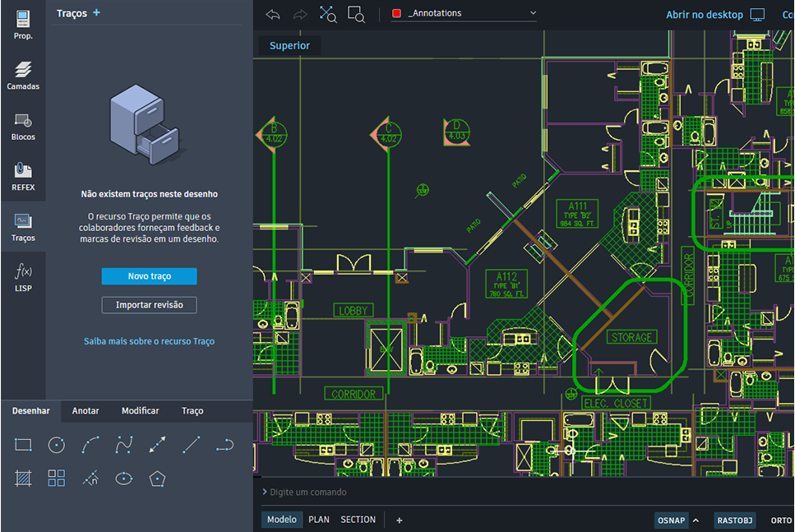Viewport: 795px width, 532px height.
Task: Click the Undo arrow in the toolbar
Action: 271,14
